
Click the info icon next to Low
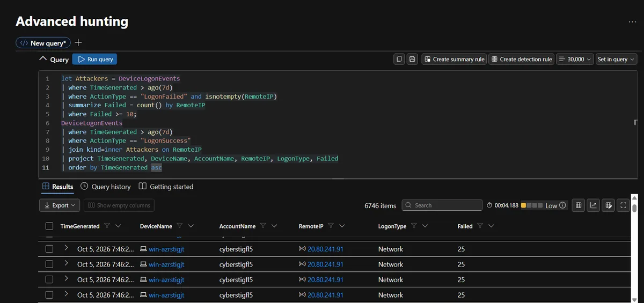click(x=562, y=205)
